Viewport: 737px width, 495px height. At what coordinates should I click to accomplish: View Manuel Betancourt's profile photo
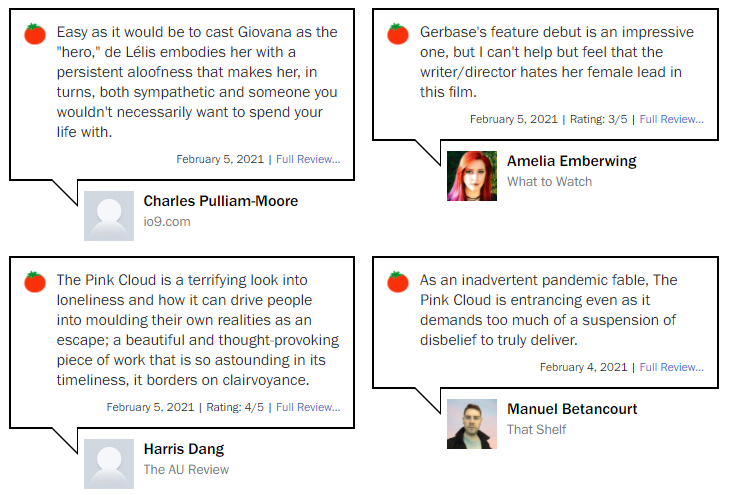coord(472,424)
